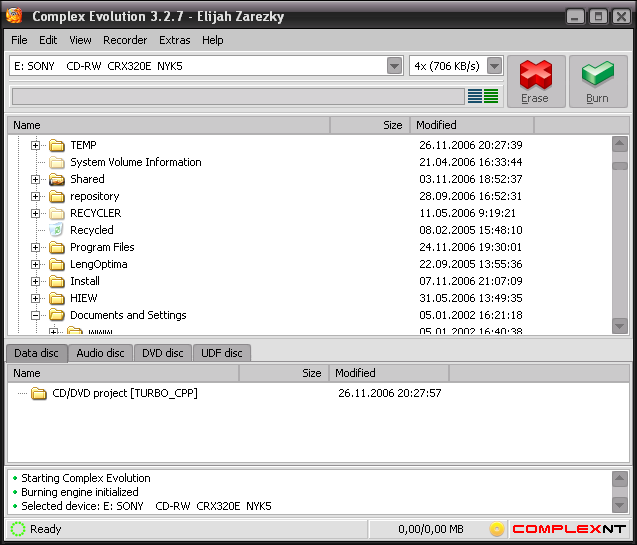Open the burn speed 4x dropdown

click(494, 66)
